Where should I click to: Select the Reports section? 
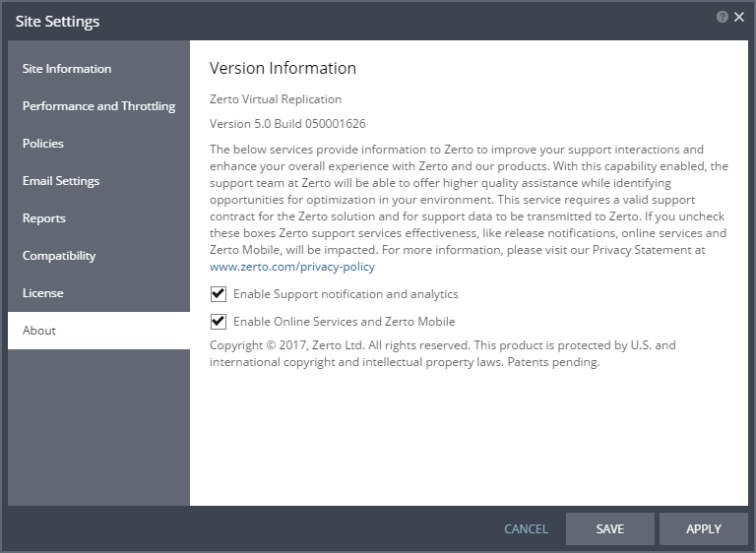(98, 217)
